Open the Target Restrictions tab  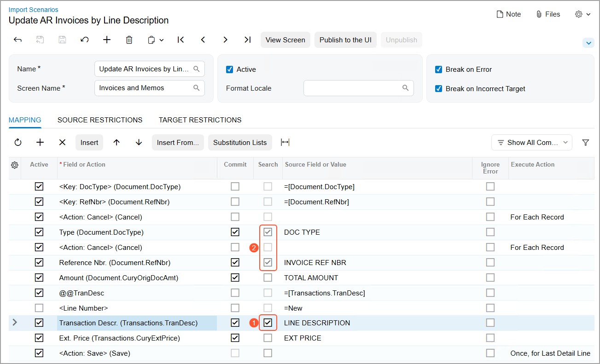point(200,120)
